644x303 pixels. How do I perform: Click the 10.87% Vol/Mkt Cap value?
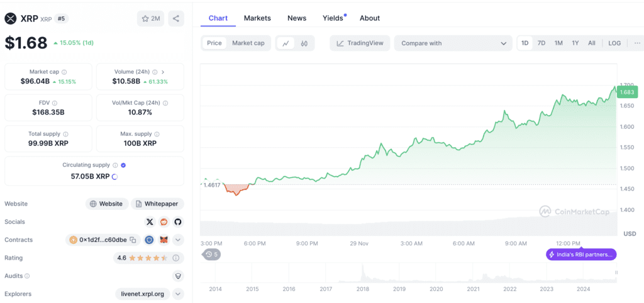[140, 112]
